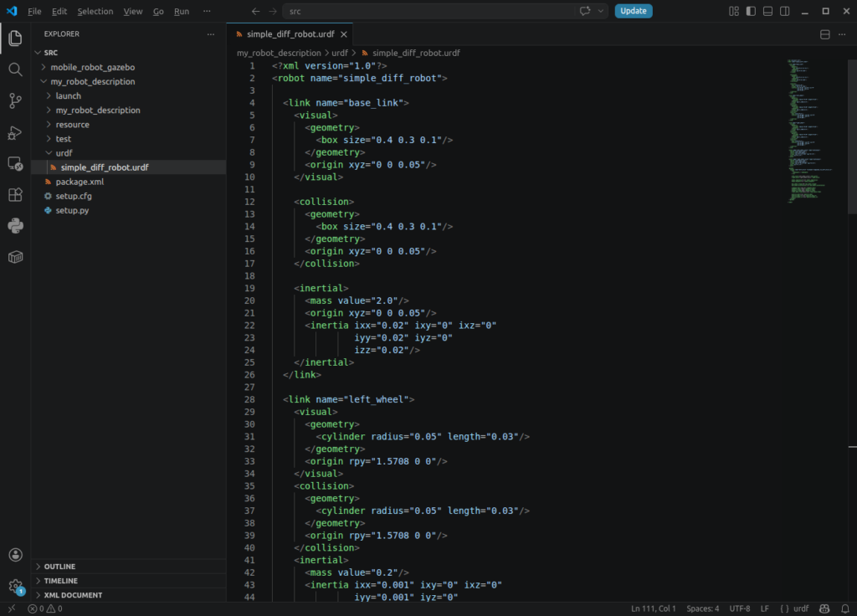Screen dimensions: 857x616
Task: Open the Python view in activity bar
Action: (x=15, y=226)
